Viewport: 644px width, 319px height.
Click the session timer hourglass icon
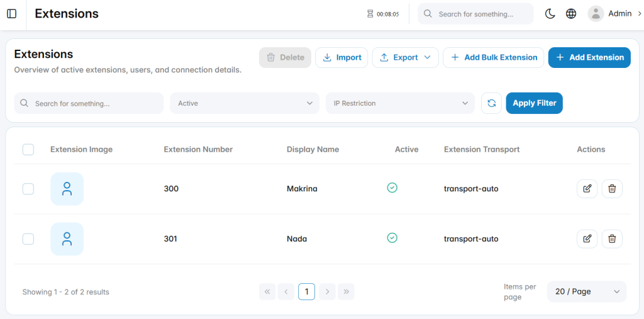click(370, 14)
